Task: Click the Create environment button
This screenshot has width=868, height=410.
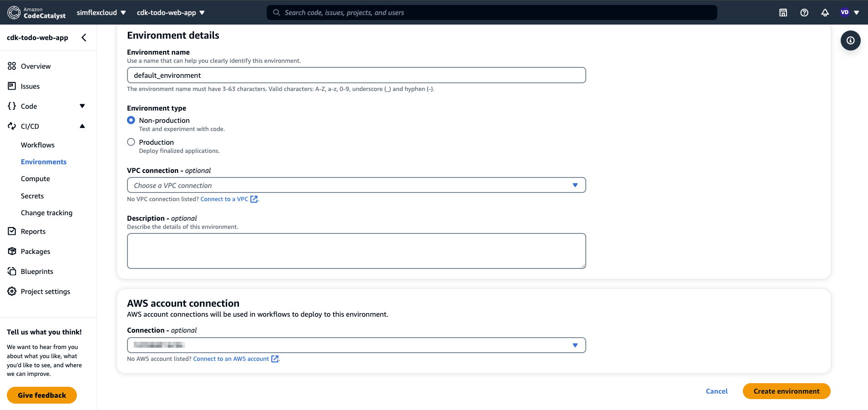Action: pos(787,391)
